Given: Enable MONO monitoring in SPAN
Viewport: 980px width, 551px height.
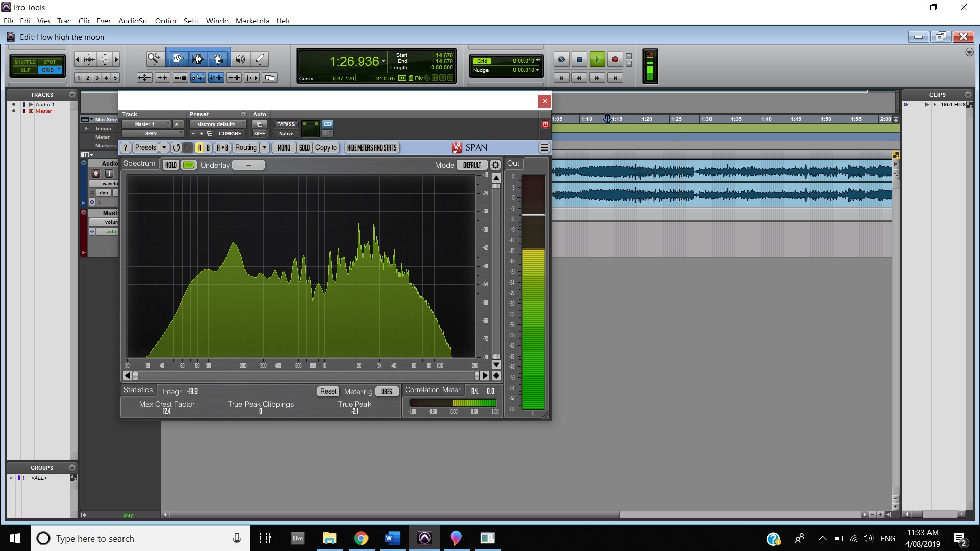Looking at the screenshot, I should (x=284, y=148).
